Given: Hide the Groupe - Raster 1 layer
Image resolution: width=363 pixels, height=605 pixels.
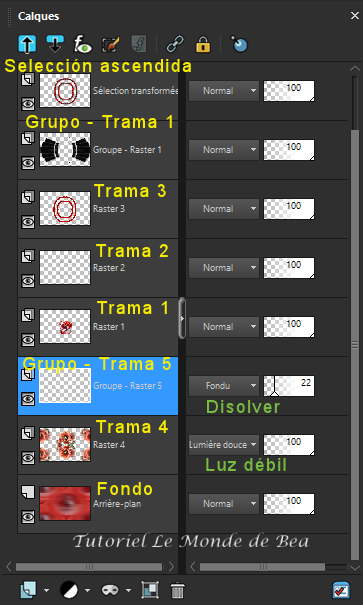Looking at the screenshot, I should (x=28, y=163).
